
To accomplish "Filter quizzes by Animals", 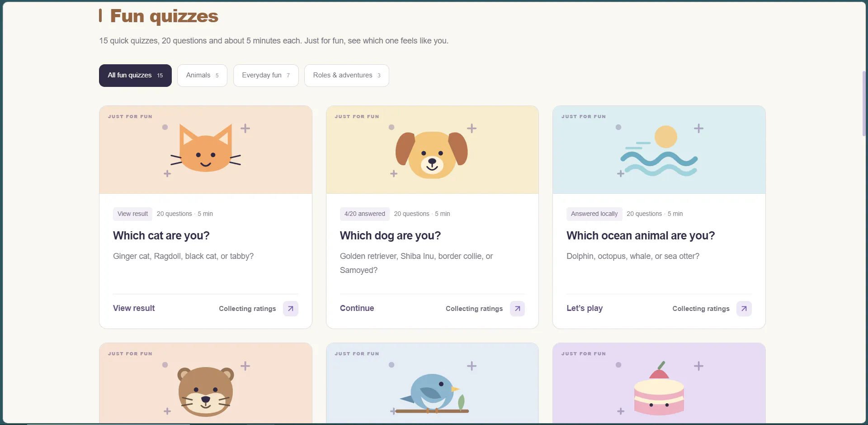I will point(202,76).
